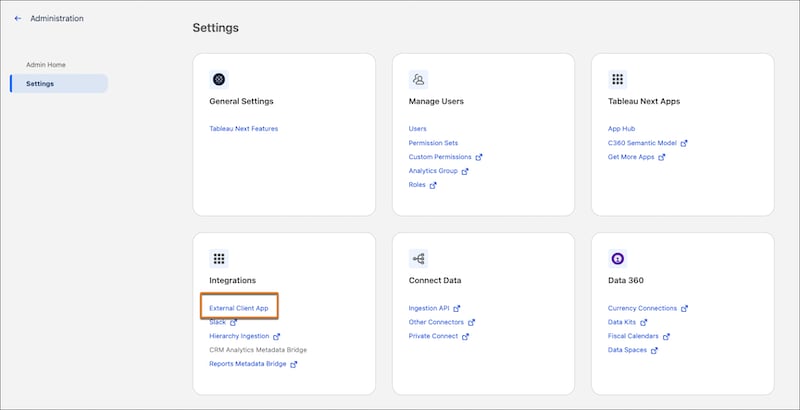This screenshot has height=410, width=800.
Task: Open Admin Home in the sidebar
Action: point(46,65)
